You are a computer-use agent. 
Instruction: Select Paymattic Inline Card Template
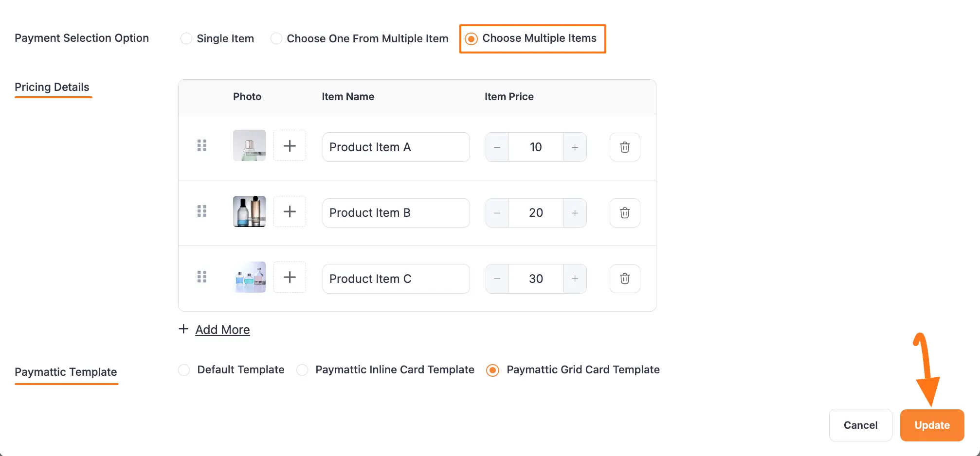[302, 370]
